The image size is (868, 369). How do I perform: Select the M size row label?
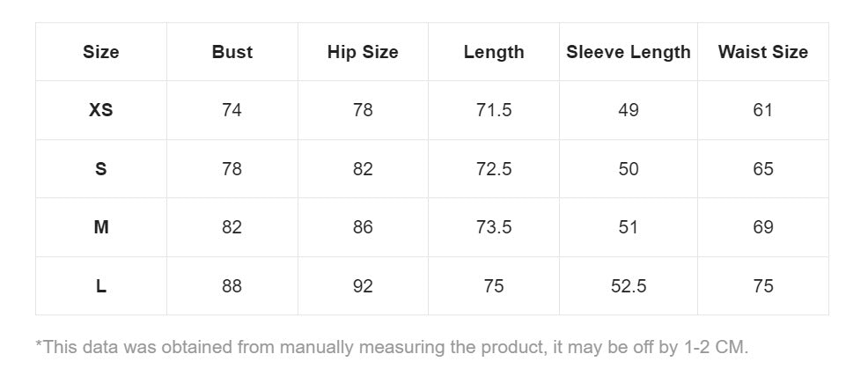coord(100,227)
